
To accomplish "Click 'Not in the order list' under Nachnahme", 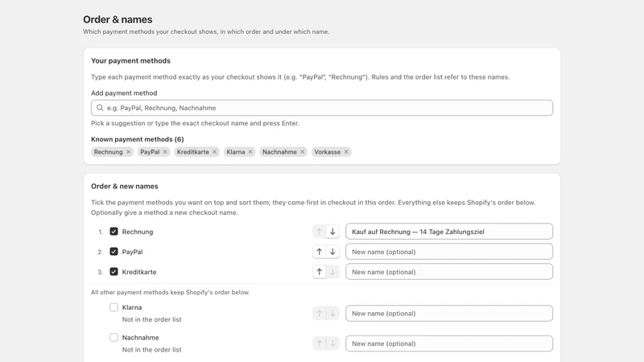I will click(x=151, y=350).
